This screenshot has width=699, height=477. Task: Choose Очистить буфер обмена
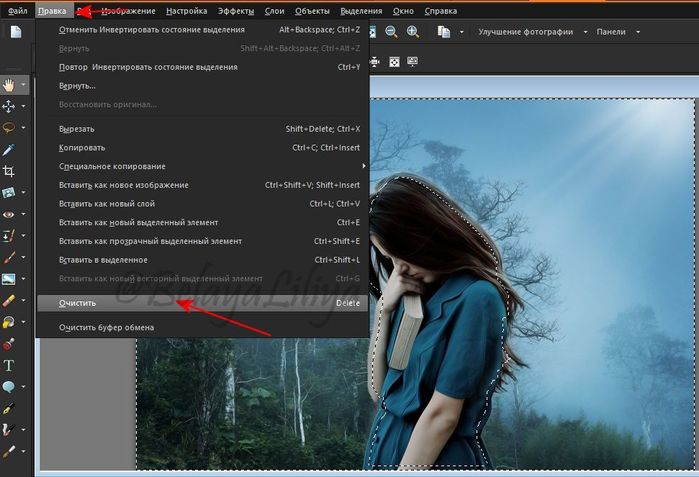point(203,327)
